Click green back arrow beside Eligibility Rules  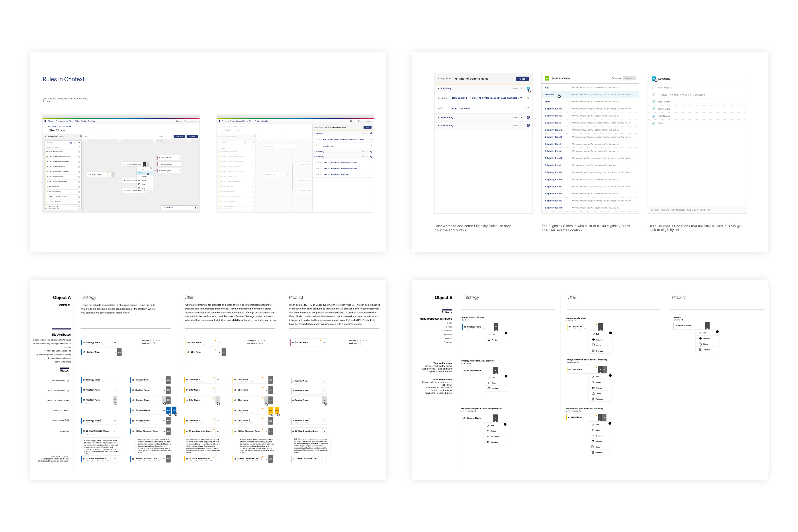pyautogui.click(x=547, y=78)
